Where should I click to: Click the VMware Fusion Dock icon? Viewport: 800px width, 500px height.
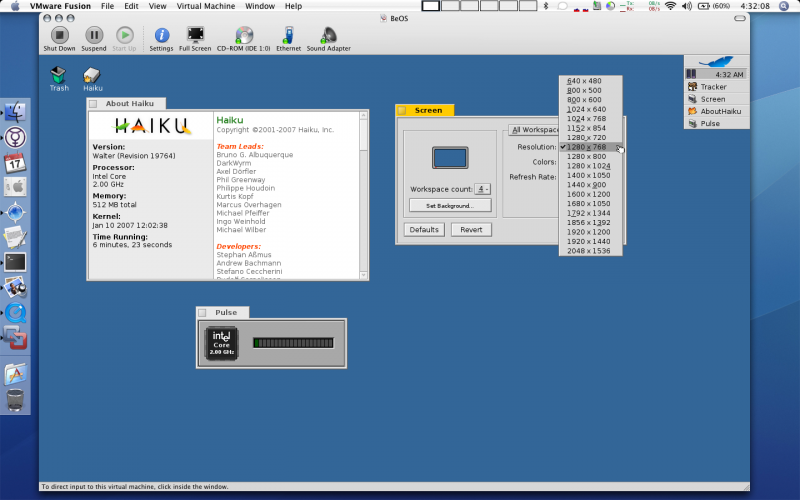pyautogui.click(x=15, y=338)
